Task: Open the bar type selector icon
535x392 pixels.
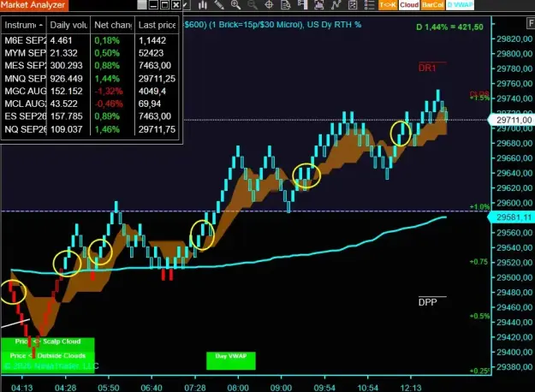Action: [x=203, y=5]
